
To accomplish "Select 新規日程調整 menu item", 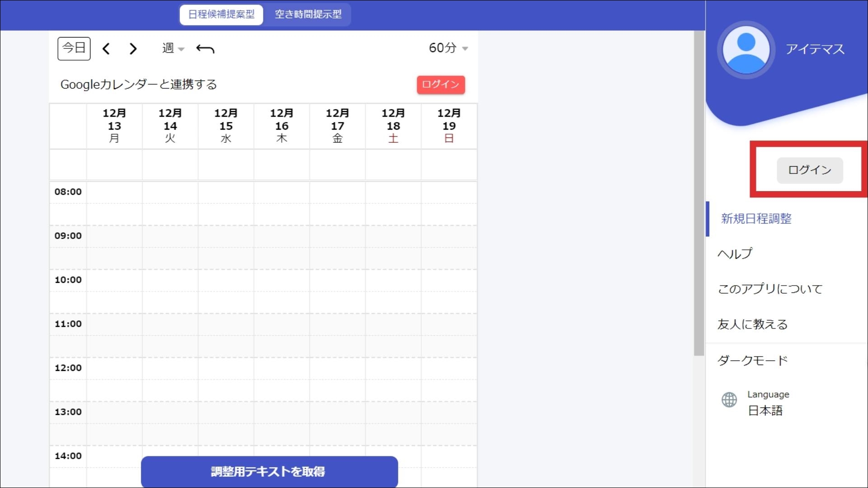I will 756,219.
